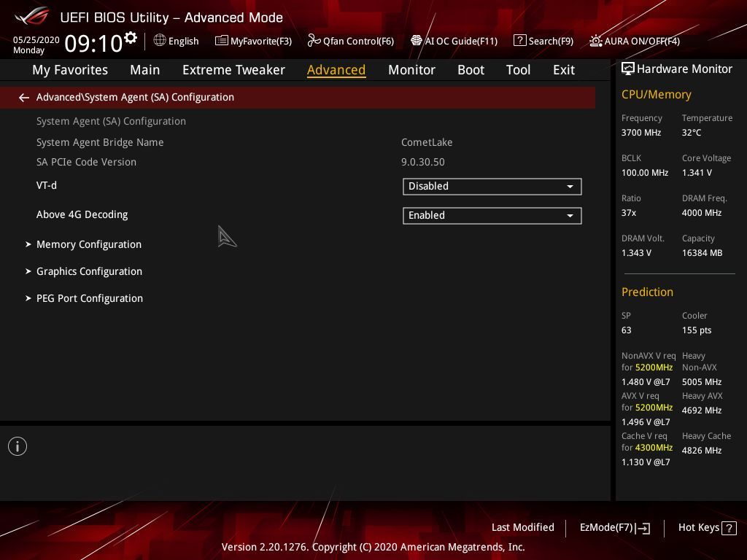Click SA PCIe version 9.0.30.50
747x560 pixels.
point(423,162)
